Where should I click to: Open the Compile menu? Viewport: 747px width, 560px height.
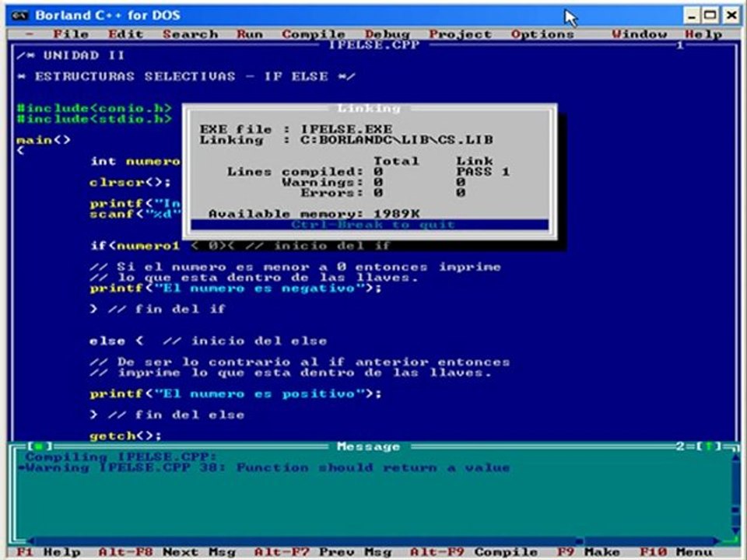(x=313, y=34)
